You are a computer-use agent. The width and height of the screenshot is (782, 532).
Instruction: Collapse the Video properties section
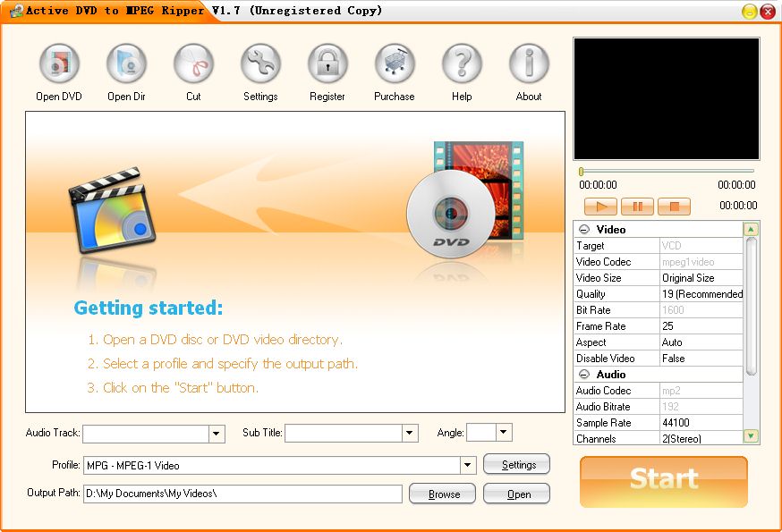point(584,230)
